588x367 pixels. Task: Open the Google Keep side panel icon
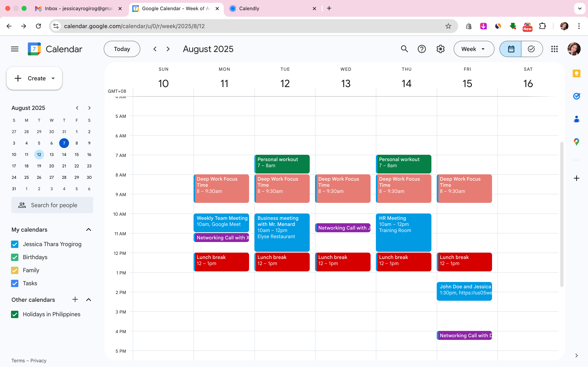click(x=576, y=73)
